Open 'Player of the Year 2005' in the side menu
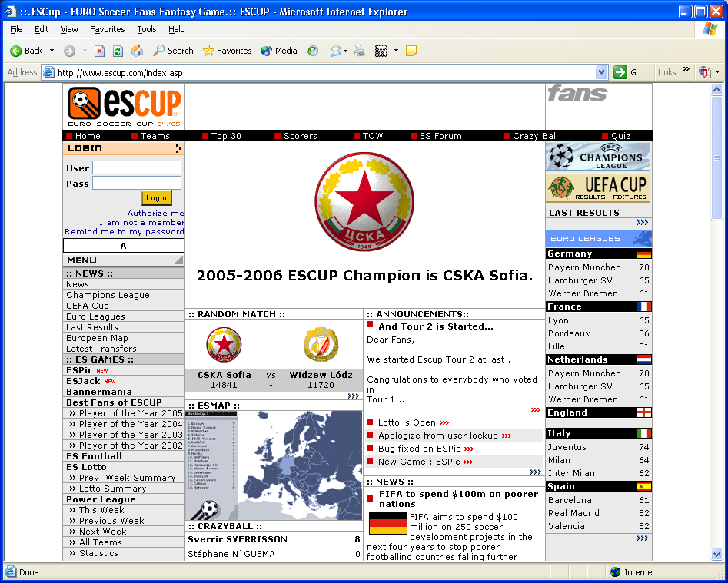The height and width of the screenshot is (583, 728). (131, 413)
